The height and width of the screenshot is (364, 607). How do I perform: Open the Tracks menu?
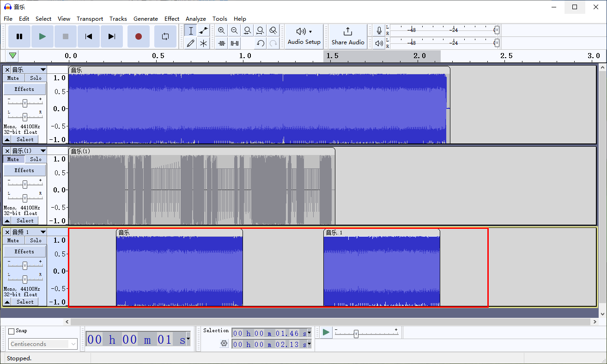[x=118, y=19]
